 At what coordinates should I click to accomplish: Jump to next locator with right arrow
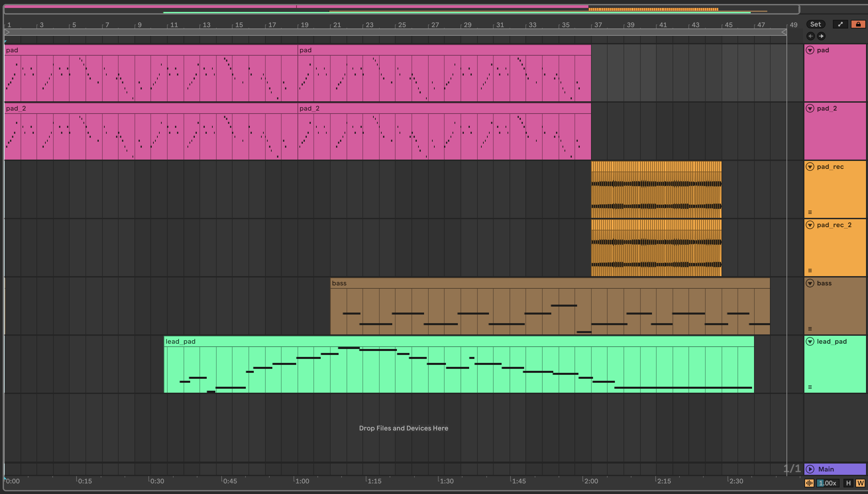[821, 36]
